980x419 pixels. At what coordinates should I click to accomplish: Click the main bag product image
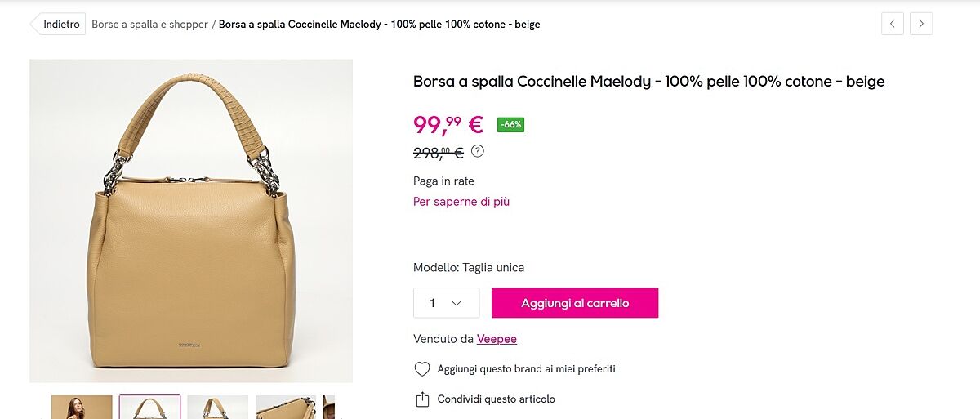191,221
